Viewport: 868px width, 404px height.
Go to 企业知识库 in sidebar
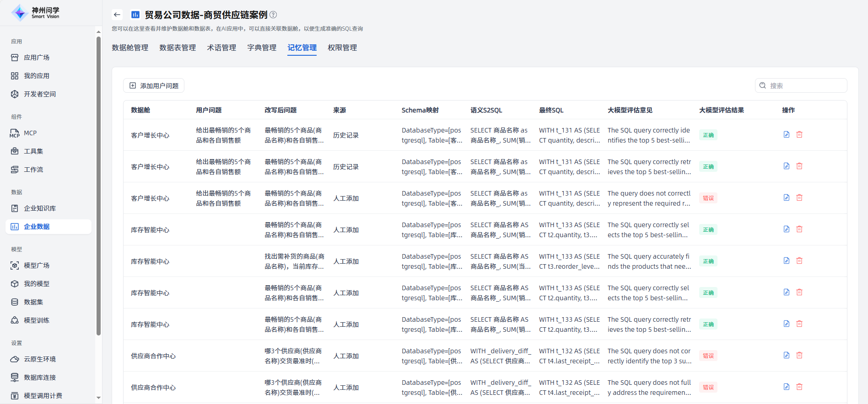(40, 208)
